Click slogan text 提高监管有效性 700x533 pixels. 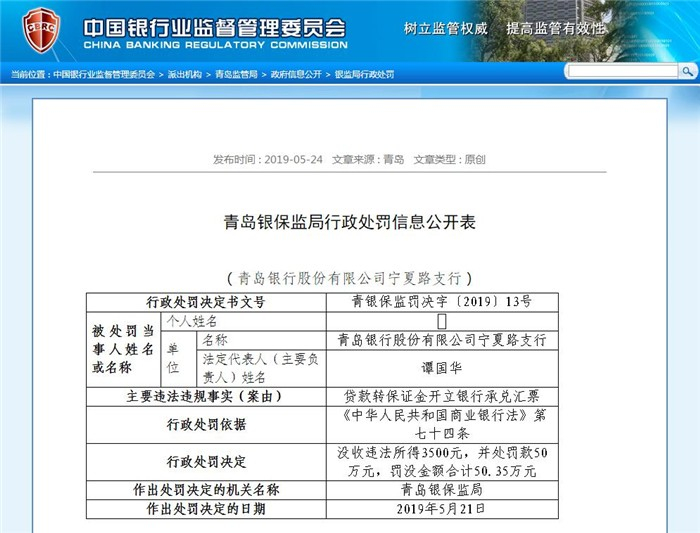[556, 29]
